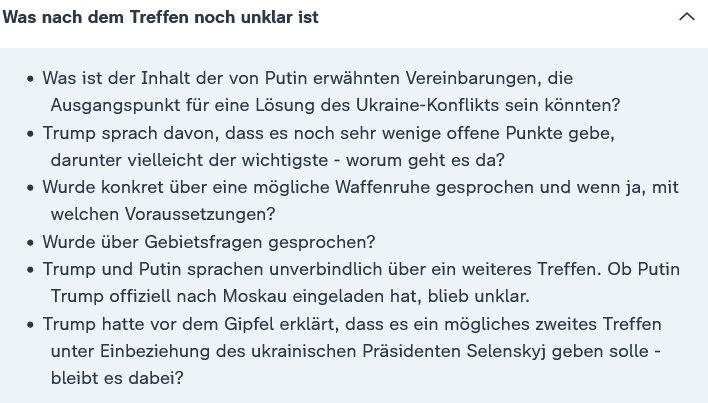708x403 pixels.
Task: Collapse the section using the chevron arrow
Action: [x=686, y=17]
